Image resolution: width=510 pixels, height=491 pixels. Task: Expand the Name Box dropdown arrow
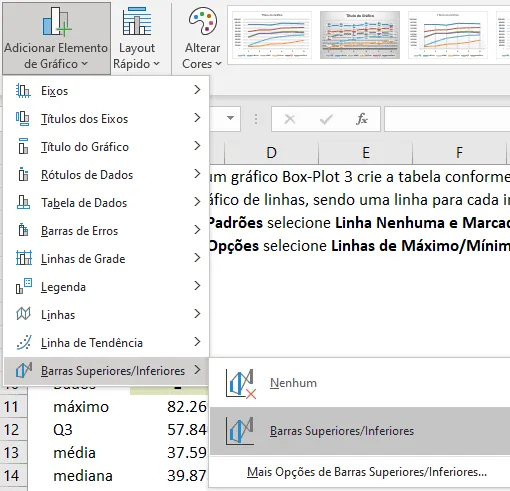(230, 118)
